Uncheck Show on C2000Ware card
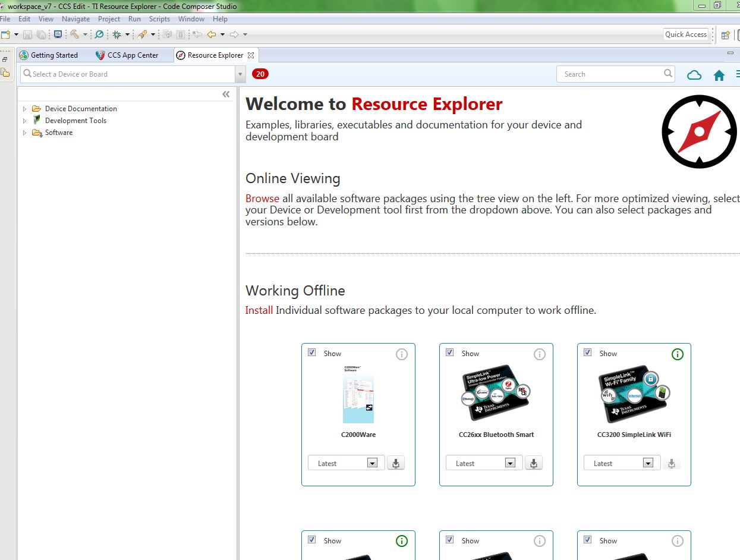 click(311, 353)
